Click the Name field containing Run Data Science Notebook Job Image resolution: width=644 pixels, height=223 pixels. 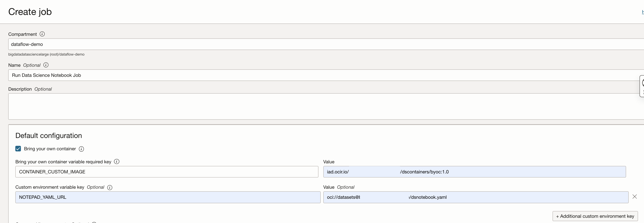click(x=325, y=75)
